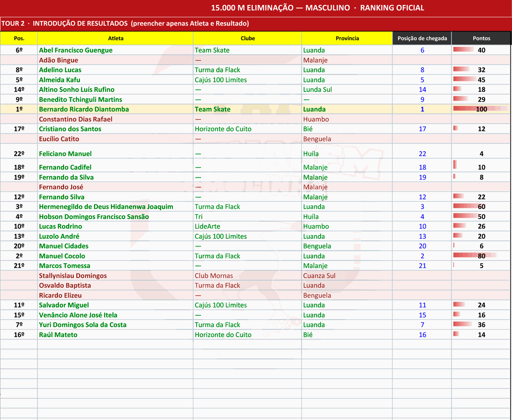Click the cell 'Ricardo Elizeu'
The height and width of the screenshot is (420, 512).
coord(115,295)
